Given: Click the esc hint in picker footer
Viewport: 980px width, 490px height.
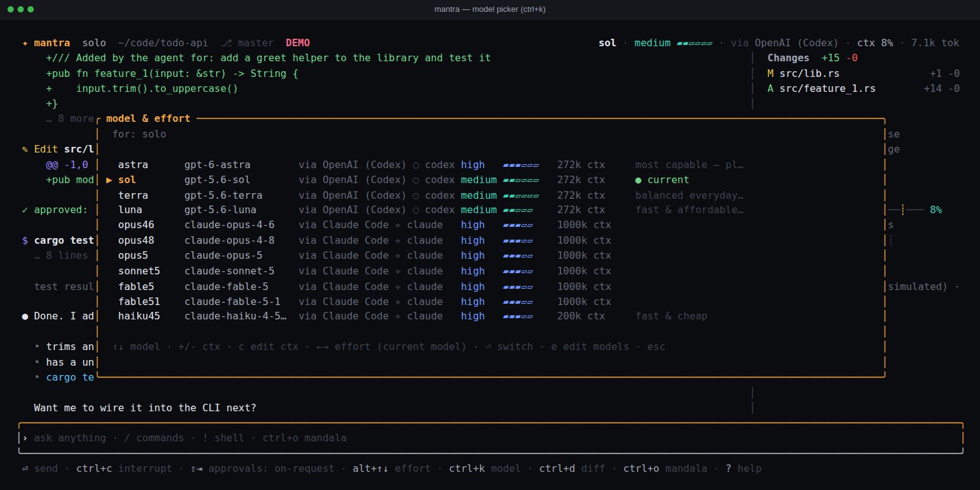Looking at the screenshot, I should tap(656, 346).
